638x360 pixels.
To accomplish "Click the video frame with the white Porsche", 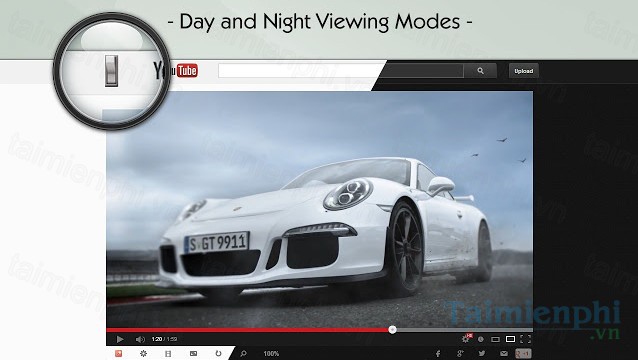I will (319, 208).
